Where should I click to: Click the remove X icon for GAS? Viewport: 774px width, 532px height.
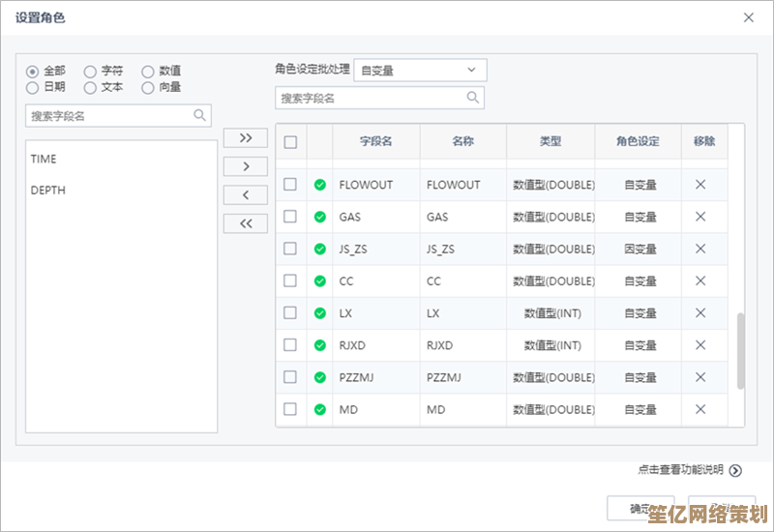(700, 217)
